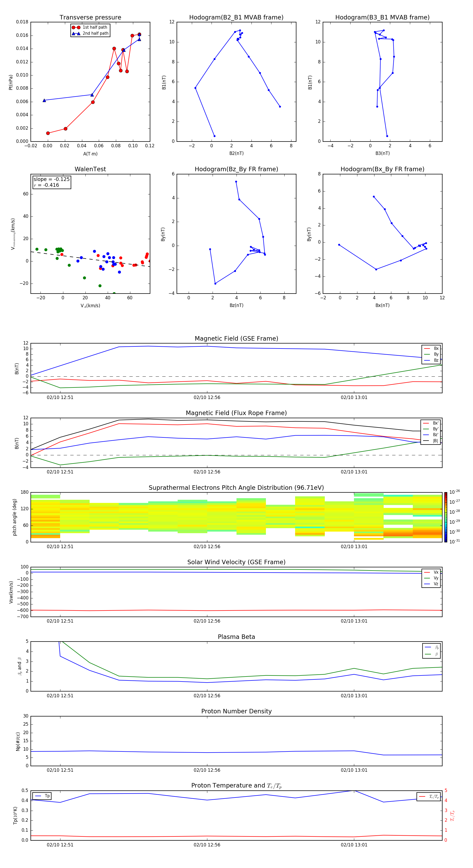Click the "Transverse pressure" plot title
The width and height of the screenshot is (473, 868).
[x=90, y=17]
